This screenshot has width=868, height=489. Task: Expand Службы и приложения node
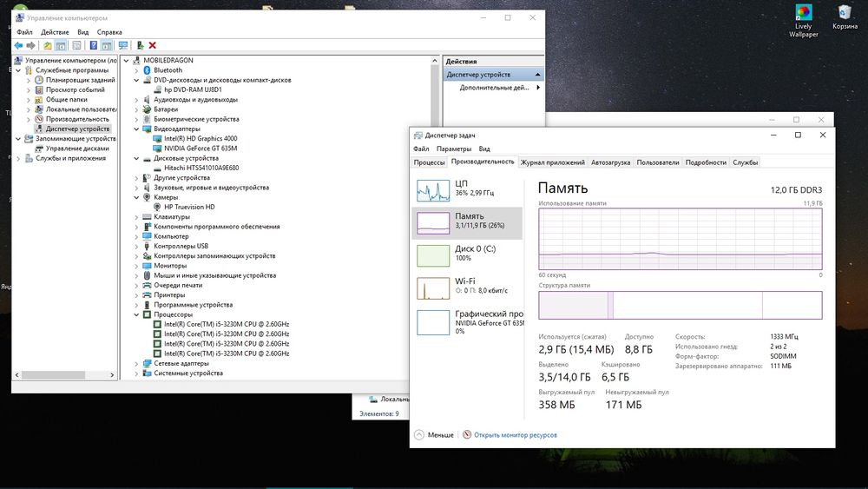19,158
